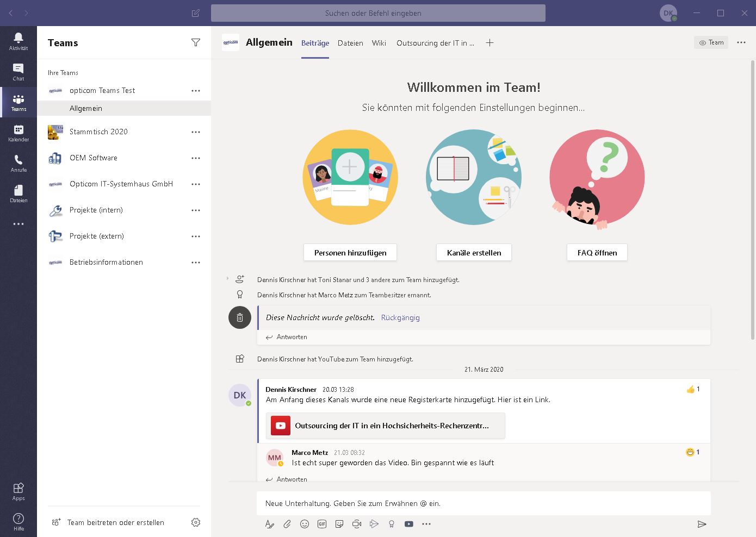
Task: Insert a GIF using the GIF icon
Action: pyautogui.click(x=322, y=524)
